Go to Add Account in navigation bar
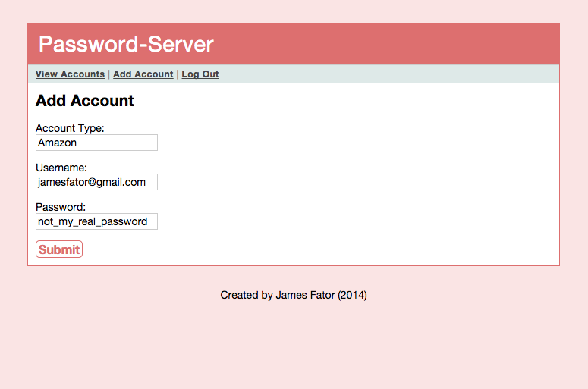The image size is (588, 389). point(143,74)
